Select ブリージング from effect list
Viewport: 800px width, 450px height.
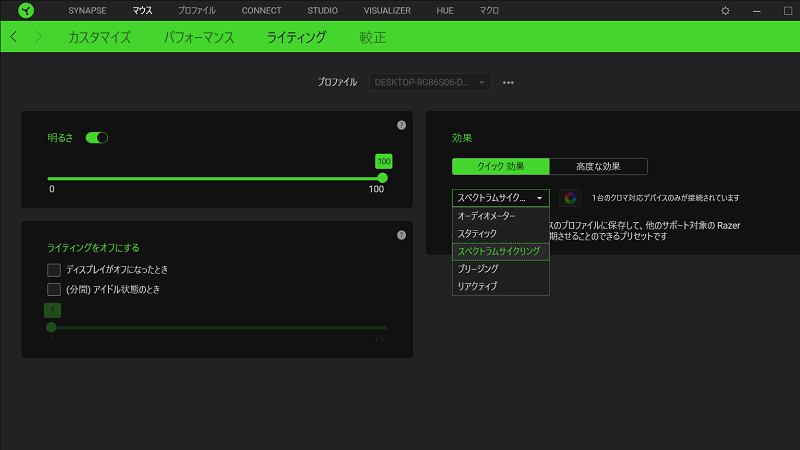[501, 269]
